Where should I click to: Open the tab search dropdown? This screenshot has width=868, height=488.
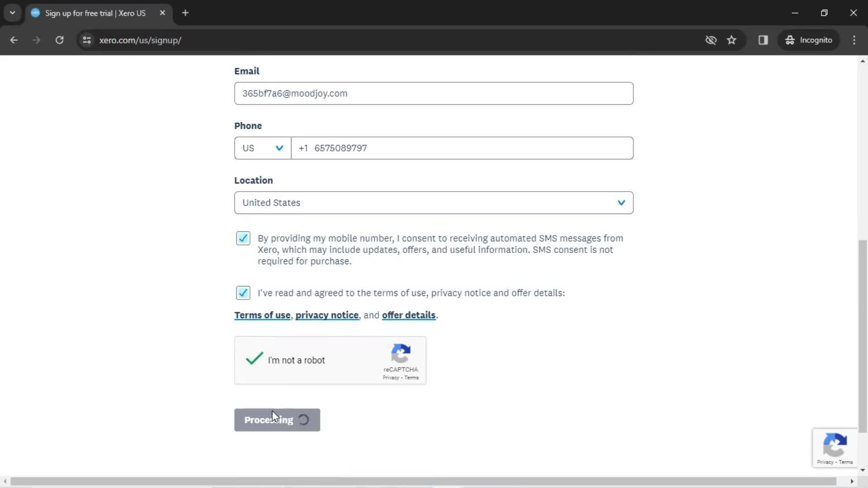[13, 13]
